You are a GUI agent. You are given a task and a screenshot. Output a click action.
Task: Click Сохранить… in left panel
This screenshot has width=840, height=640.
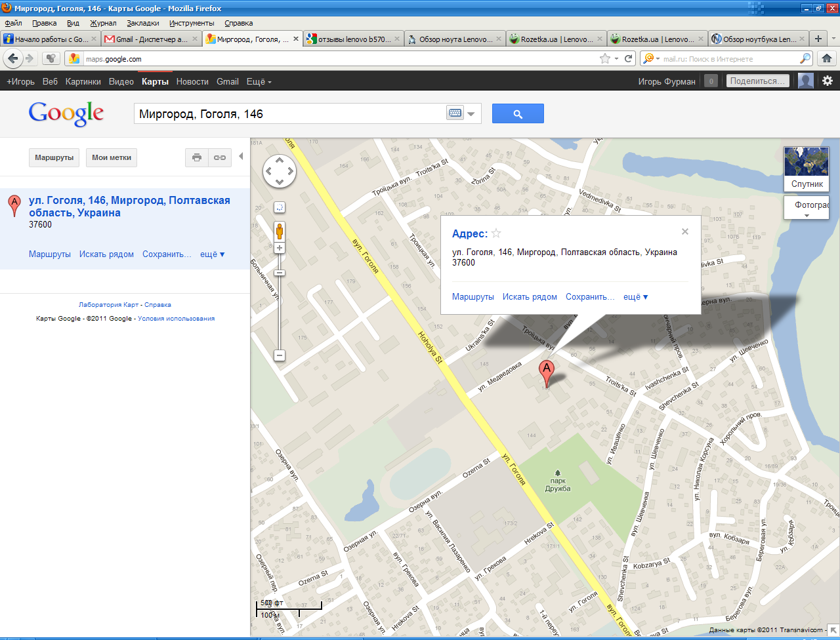(x=167, y=254)
